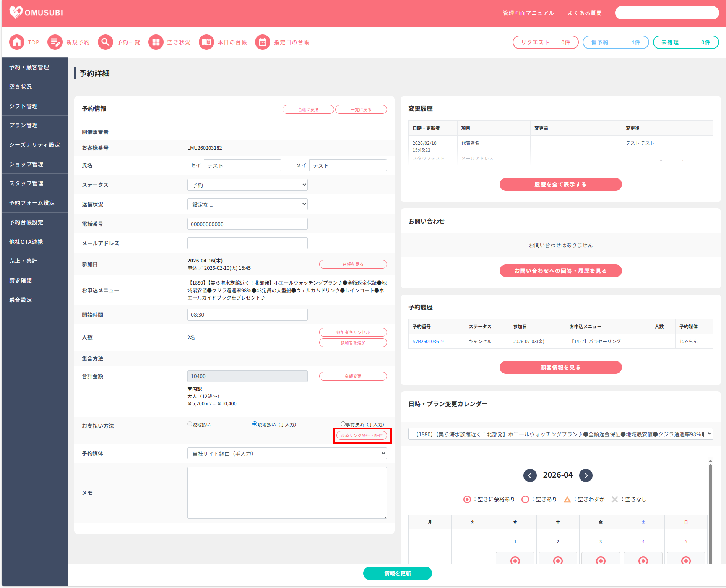Click the 予約一覧 search icon

coord(106,42)
